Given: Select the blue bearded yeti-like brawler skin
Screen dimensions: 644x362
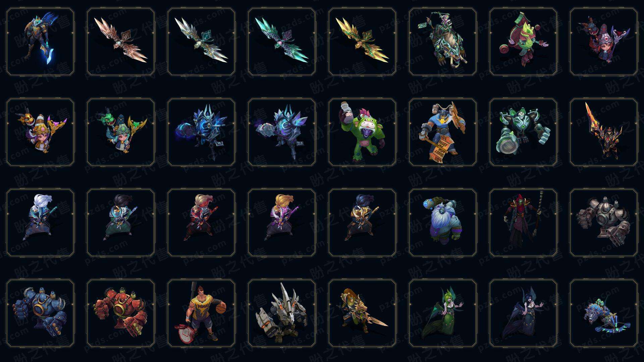Looking at the screenshot, I should 443,223.
